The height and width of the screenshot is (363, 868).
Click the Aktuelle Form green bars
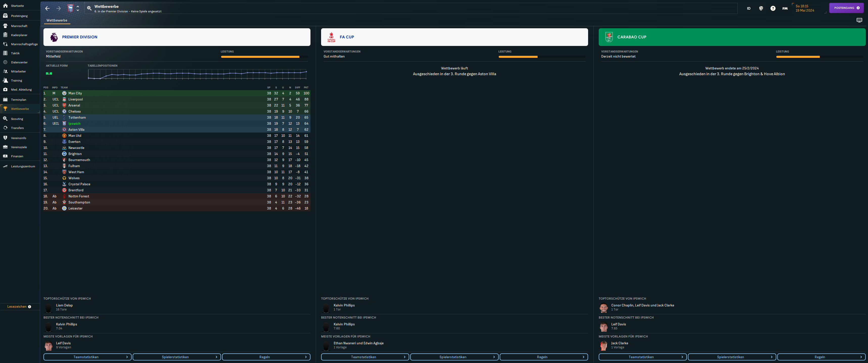coord(49,73)
